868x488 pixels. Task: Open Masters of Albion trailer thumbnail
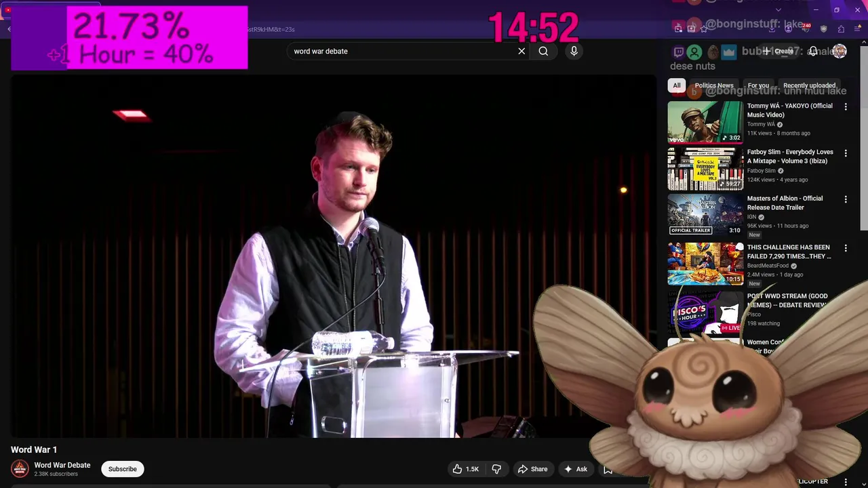705,215
